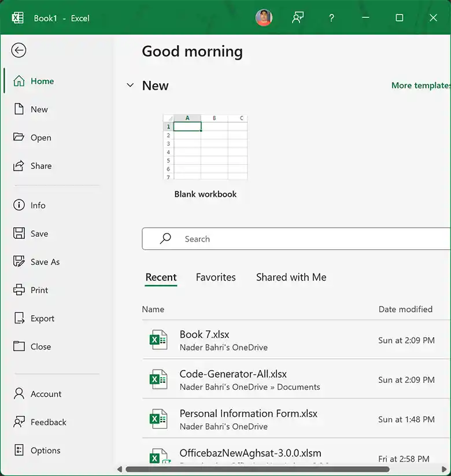Viewport: 451px width, 476px height.
Task: Open Account settings
Action: point(37,394)
